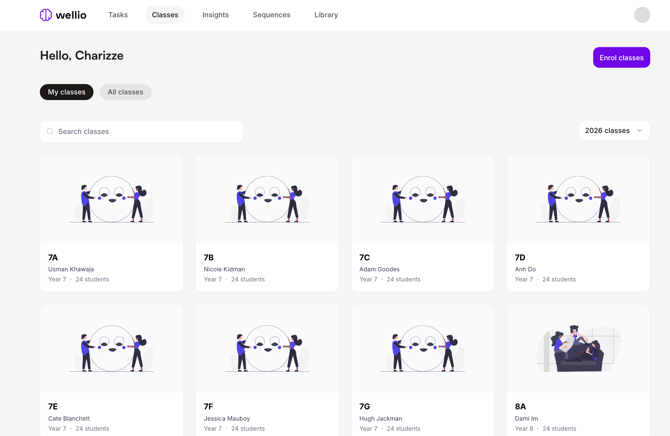
Task: Click teacher name Hugh Jackman
Action: pos(381,418)
